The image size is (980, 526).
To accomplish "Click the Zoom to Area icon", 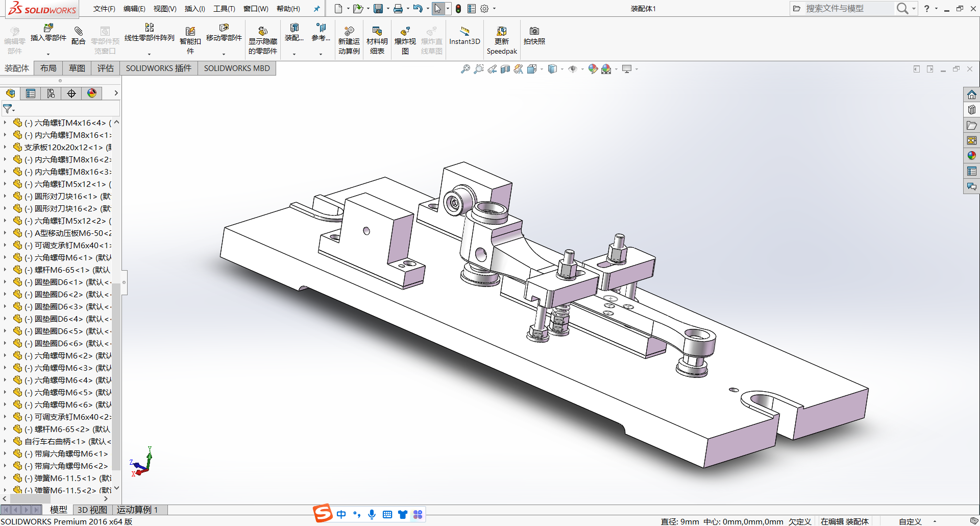I will [479, 69].
